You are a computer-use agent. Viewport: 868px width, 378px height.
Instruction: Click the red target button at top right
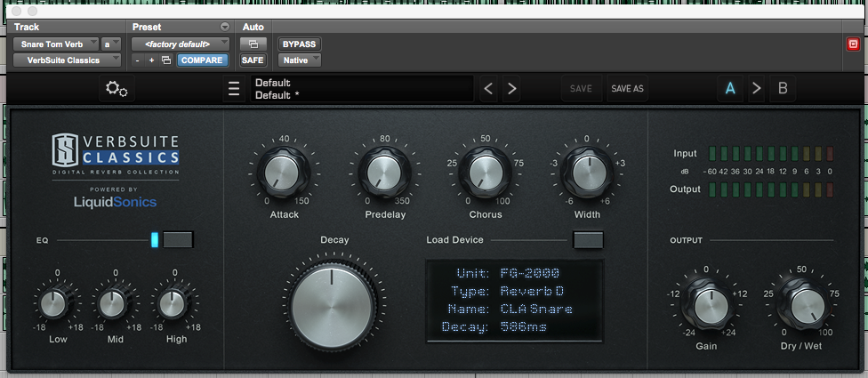[x=853, y=44]
